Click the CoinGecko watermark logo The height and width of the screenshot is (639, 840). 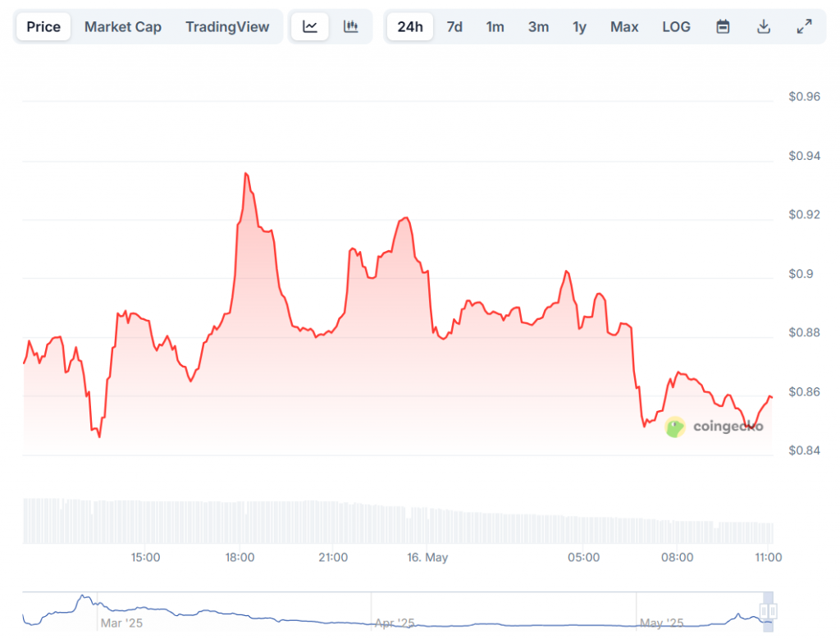tap(714, 427)
